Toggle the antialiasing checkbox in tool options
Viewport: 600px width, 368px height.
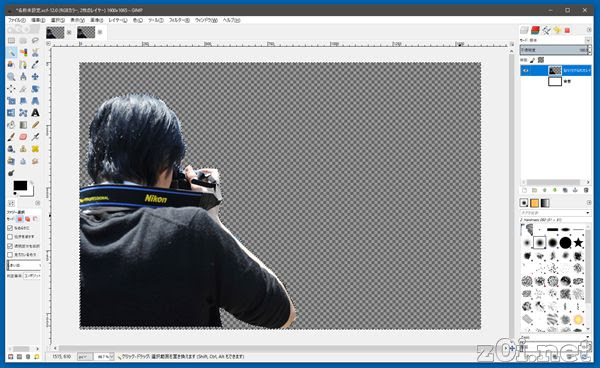10,228
